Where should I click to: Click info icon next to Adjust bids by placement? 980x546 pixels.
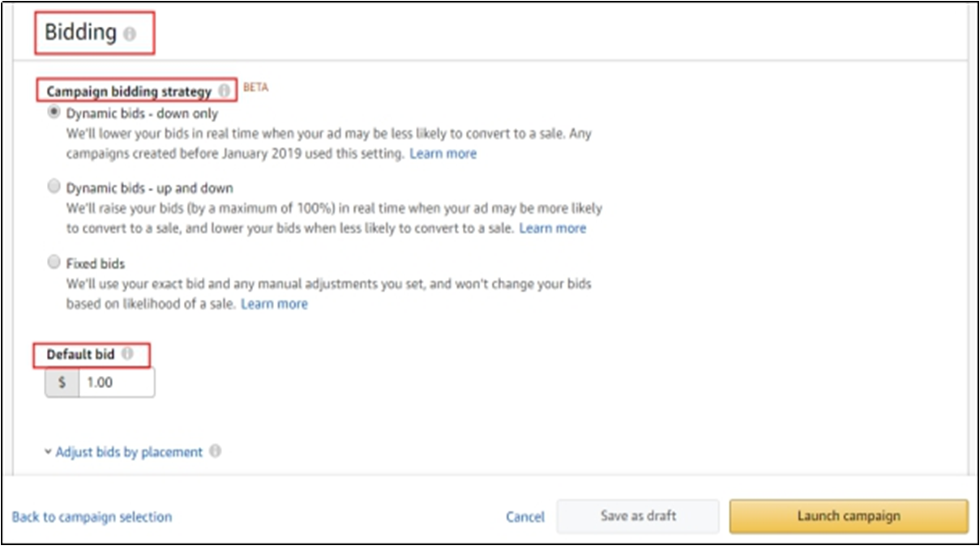click(215, 451)
